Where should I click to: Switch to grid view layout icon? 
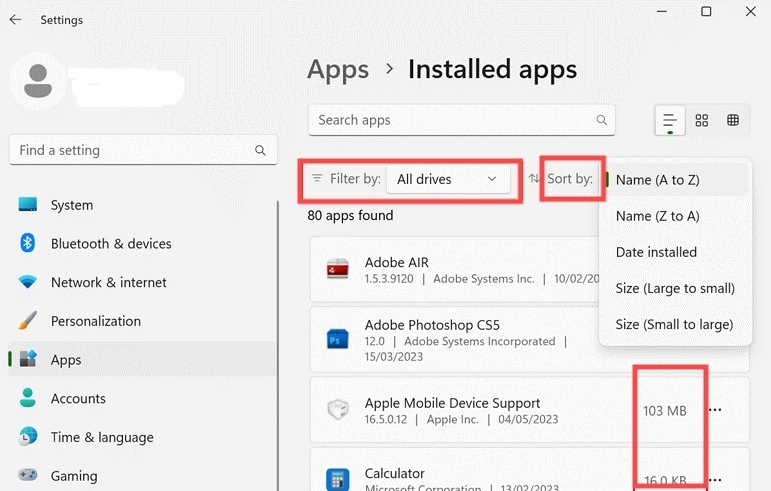702,120
